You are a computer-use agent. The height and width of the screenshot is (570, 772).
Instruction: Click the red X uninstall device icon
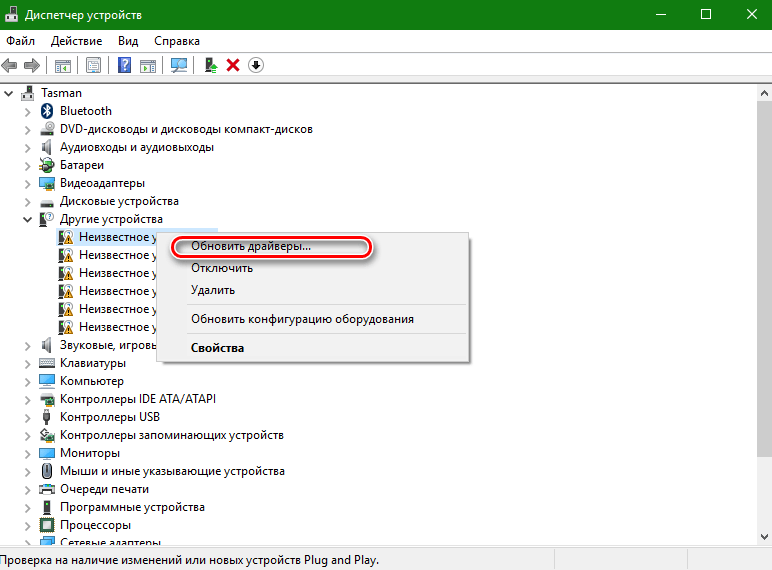pyautogui.click(x=233, y=65)
